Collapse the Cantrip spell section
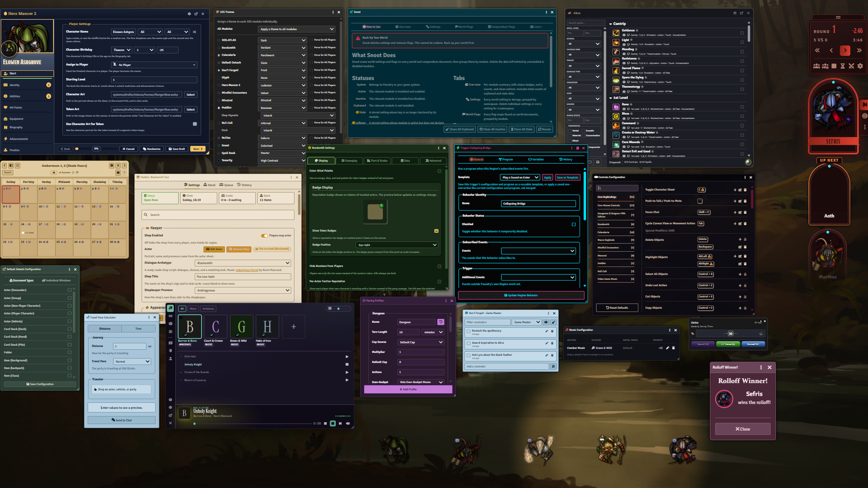Screen dimensions: 868x488 [611, 24]
